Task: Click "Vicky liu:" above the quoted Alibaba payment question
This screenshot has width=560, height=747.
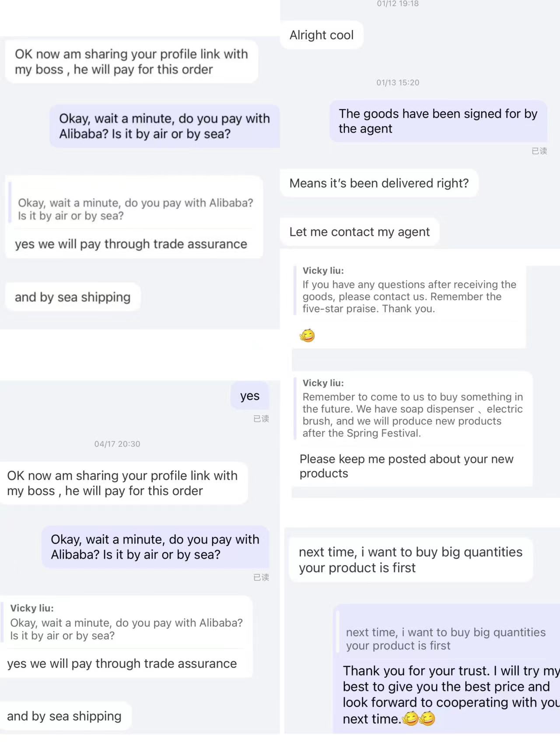Action: click(32, 608)
